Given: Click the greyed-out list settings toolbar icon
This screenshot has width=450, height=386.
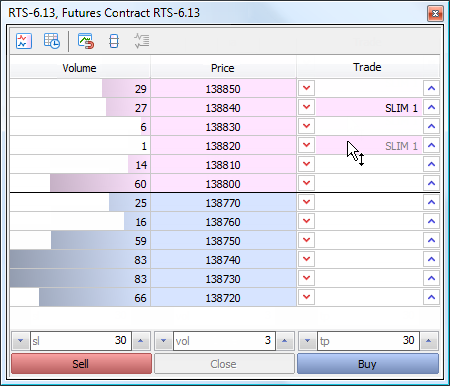Looking at the screenshot, I should 142,41.
